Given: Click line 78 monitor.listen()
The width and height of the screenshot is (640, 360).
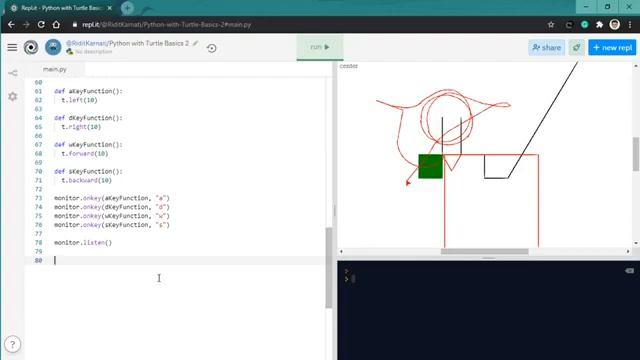Looking at the screenshot, I should coord(83,242).
